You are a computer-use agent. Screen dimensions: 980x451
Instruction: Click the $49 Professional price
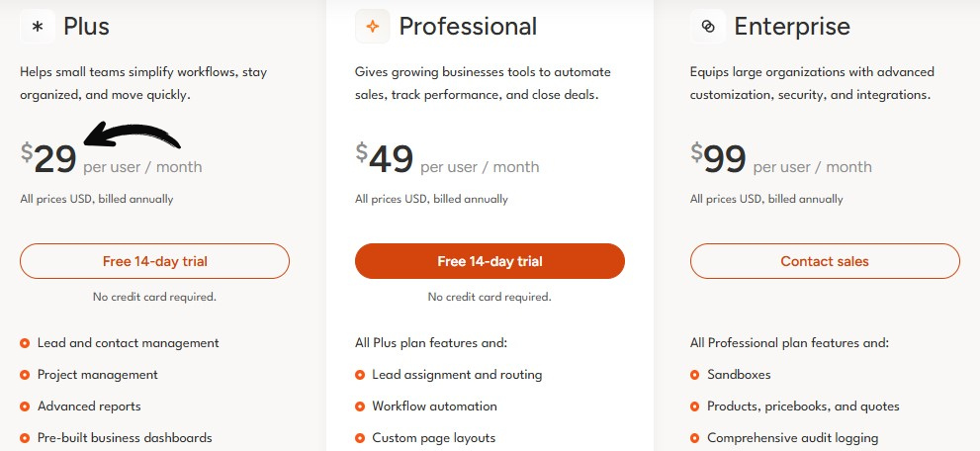click(384, 157)
